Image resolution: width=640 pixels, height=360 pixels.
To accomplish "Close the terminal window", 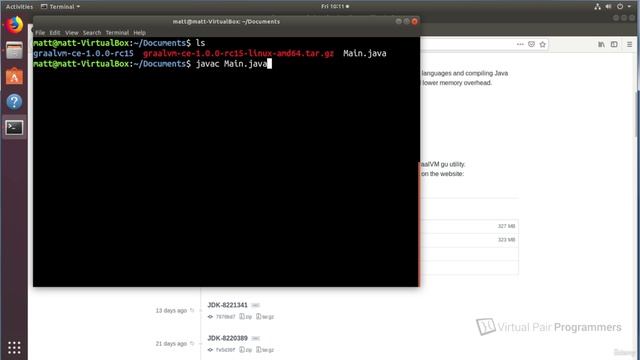I will [415, 21].
